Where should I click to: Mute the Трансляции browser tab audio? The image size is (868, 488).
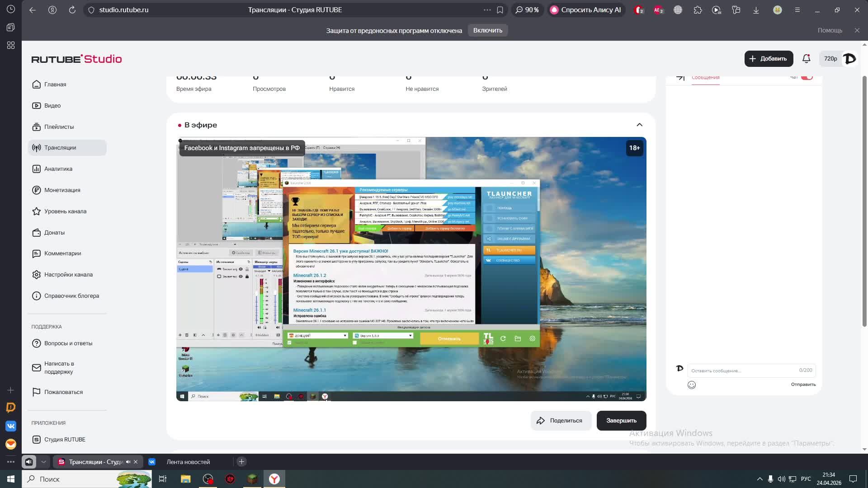point(128,462)
